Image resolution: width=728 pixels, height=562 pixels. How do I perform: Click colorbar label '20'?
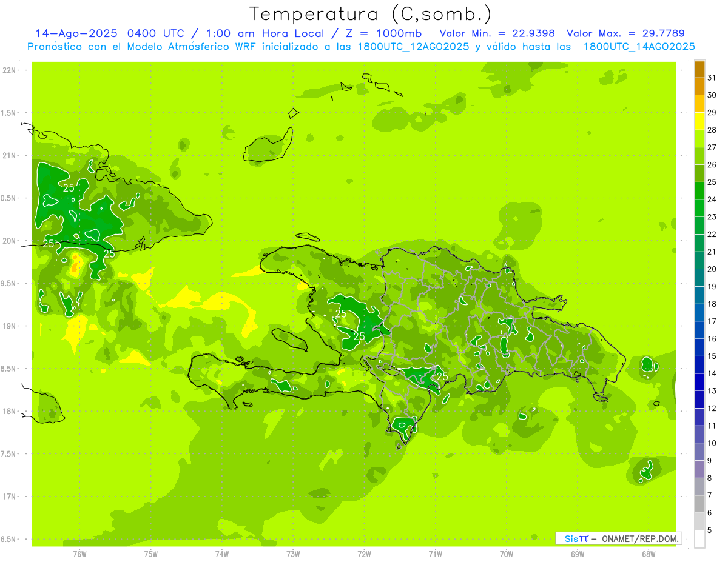[712, 269]
